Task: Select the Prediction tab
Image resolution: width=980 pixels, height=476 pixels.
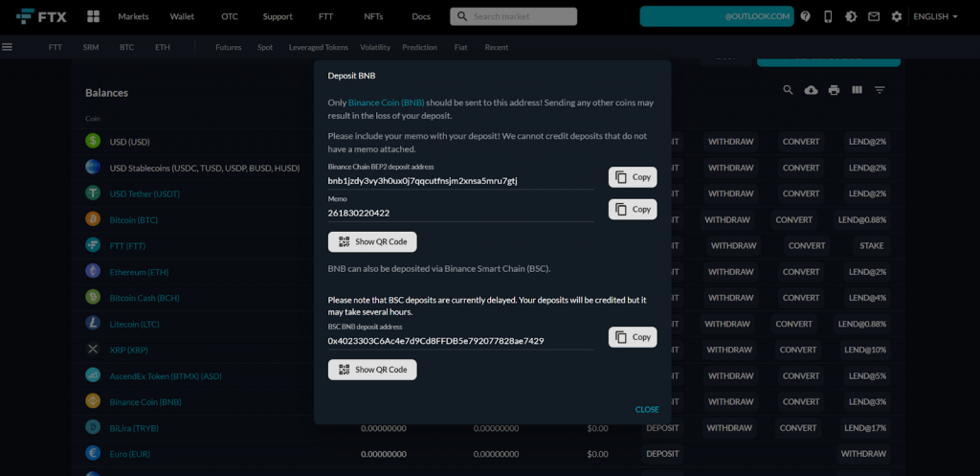Action: click(419, 48)
